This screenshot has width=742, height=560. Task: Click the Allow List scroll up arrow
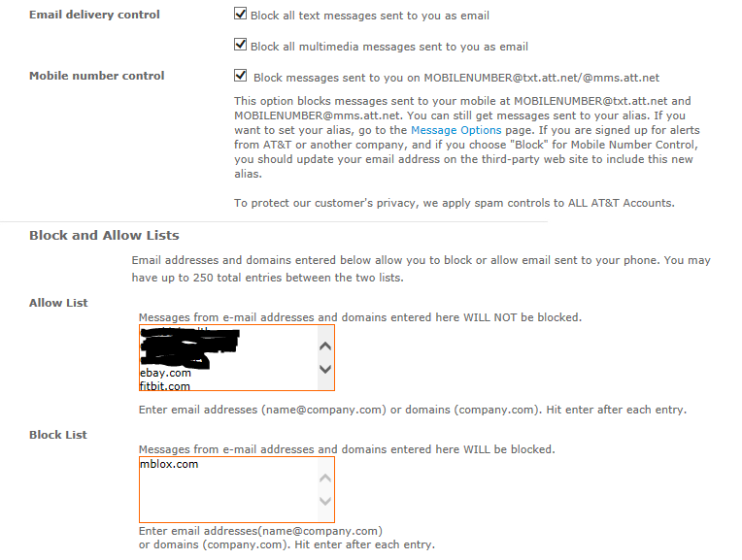click(x=325, y=346)
